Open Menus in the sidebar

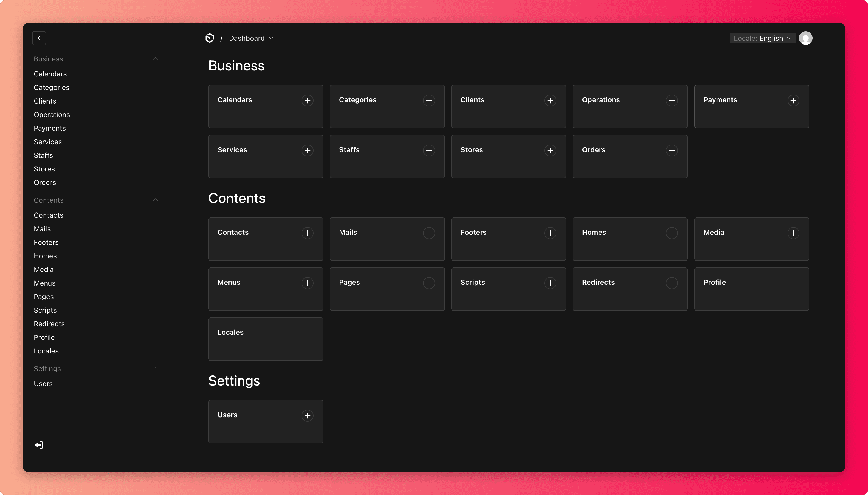tap(45, 283)
